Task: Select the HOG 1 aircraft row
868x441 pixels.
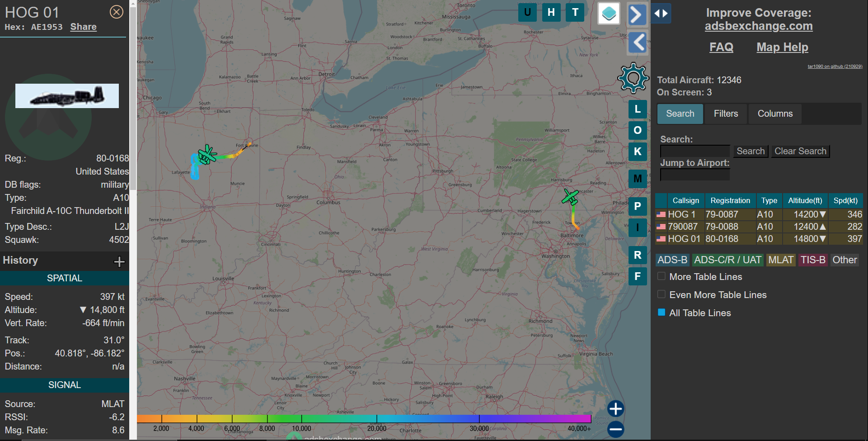Action: click(x=759, y=214)
